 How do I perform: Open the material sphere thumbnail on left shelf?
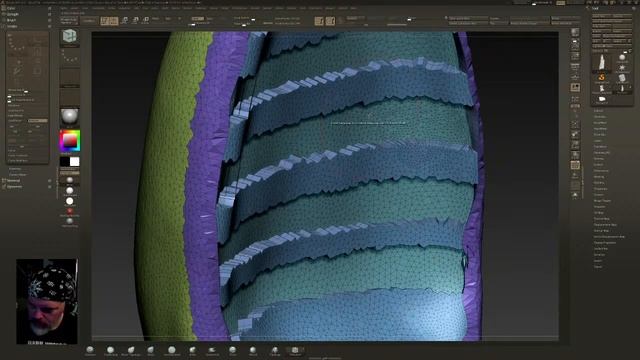pos(70,117)
